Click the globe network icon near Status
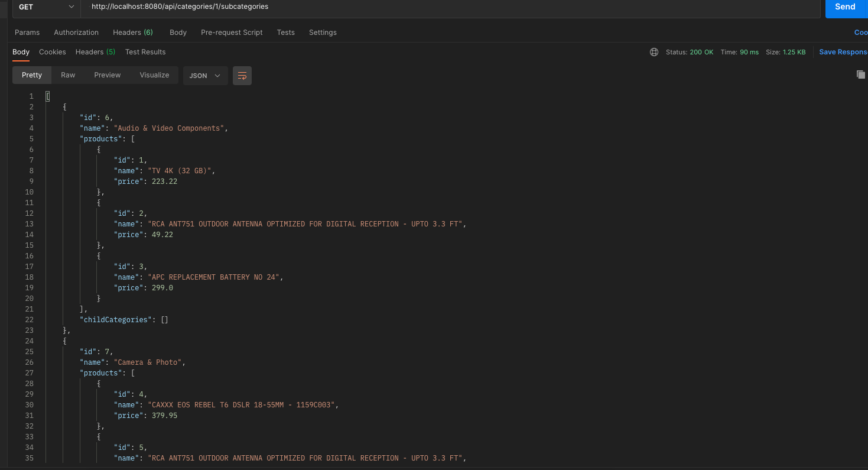This screenshot has width=868, height=470. coord(654,52)
